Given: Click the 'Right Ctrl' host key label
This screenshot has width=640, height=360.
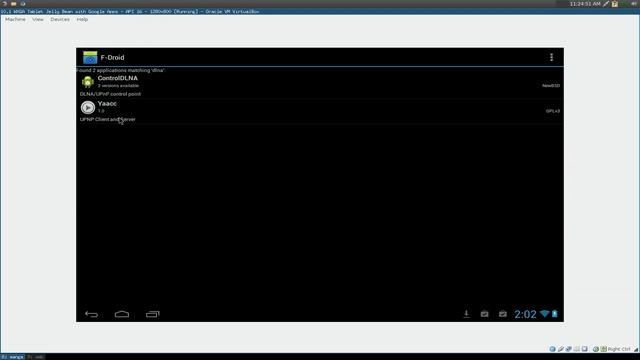Looking at the screenshot, I should (x=619, y=349).
